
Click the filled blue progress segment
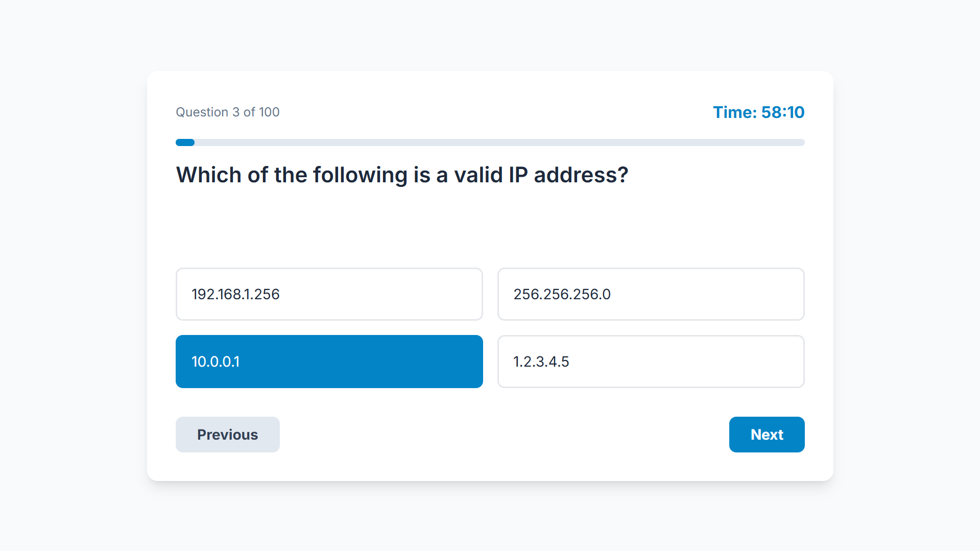point(185,142)
